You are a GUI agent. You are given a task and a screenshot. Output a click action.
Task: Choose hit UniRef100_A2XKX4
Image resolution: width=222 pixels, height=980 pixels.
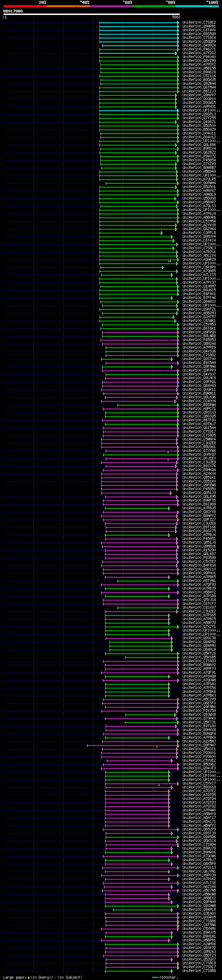199,473
